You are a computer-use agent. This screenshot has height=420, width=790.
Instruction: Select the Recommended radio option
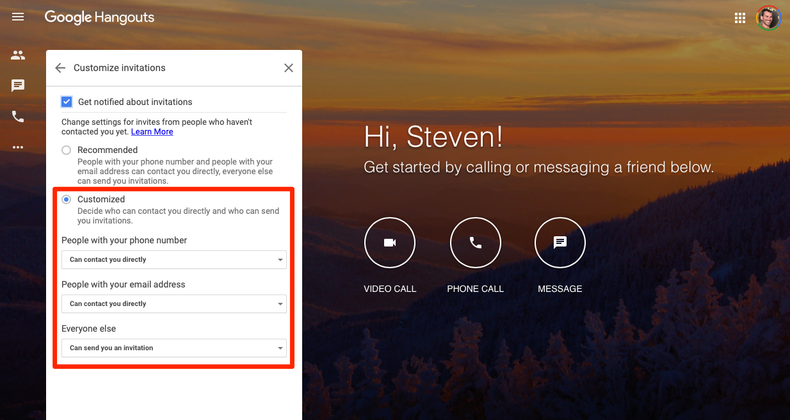coord(66,150)
